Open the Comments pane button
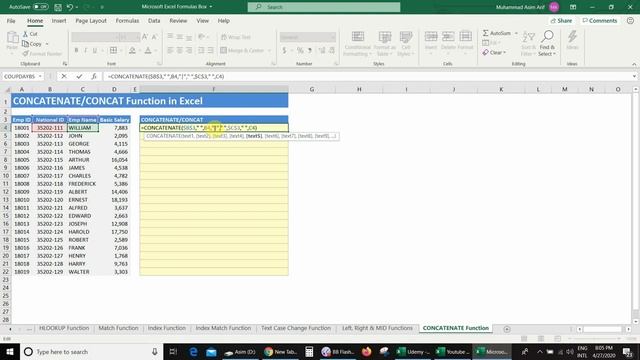Image resolution: width=640 pixels, height=360 pixels. [x=600, y=21]
